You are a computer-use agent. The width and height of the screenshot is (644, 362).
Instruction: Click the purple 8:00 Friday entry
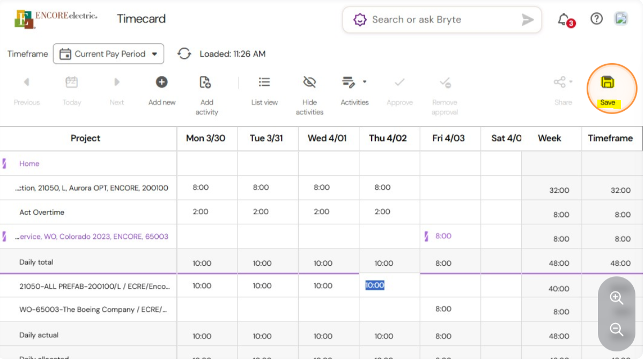click(443, 236)
